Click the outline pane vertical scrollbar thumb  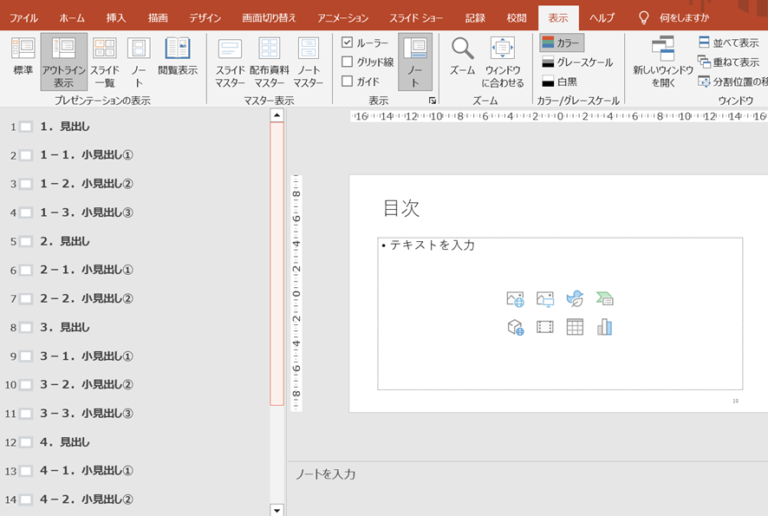277,264
